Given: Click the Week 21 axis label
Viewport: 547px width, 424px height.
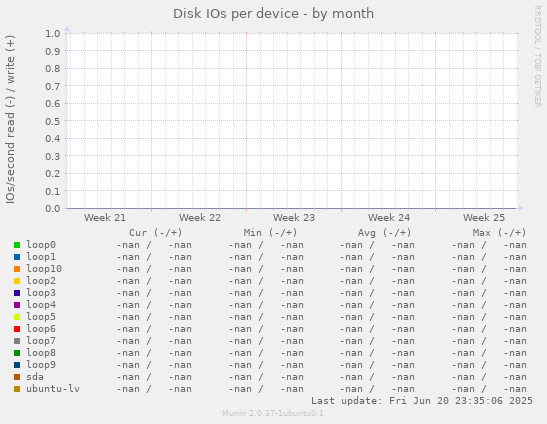Looking at the screenshot, I should coord(105,218).
